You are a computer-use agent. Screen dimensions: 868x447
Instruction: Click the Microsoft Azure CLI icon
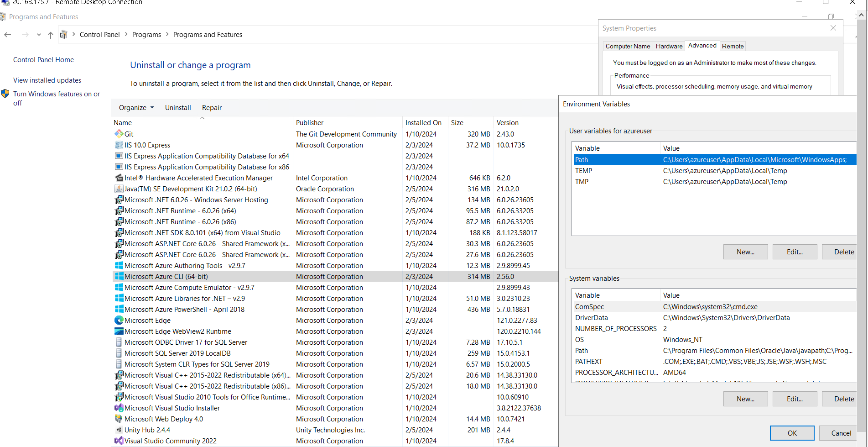[x=119, y=276]
